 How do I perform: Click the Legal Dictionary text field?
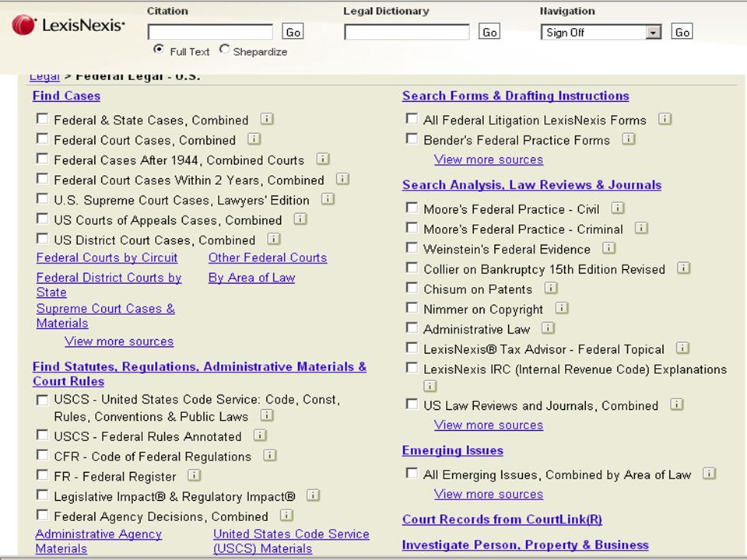(x=407, y=32)
